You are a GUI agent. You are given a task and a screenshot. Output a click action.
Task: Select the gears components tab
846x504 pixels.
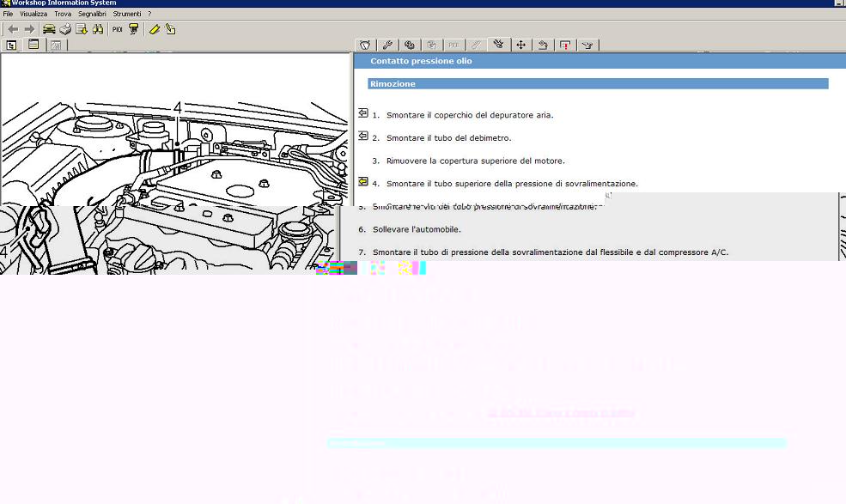pyautogui.click(x=410, y=45)
